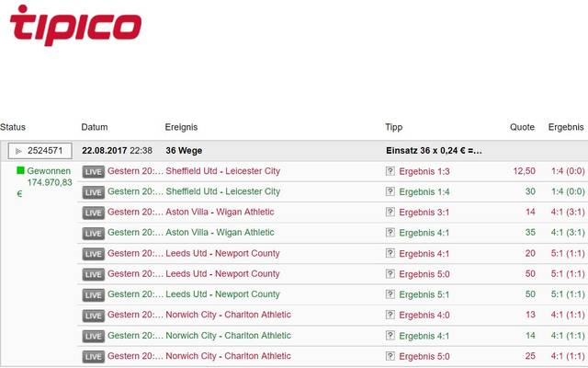Open help icon beside Ergebnis 1:3
This screenshot has width=588, height=368.
point(390,171)
